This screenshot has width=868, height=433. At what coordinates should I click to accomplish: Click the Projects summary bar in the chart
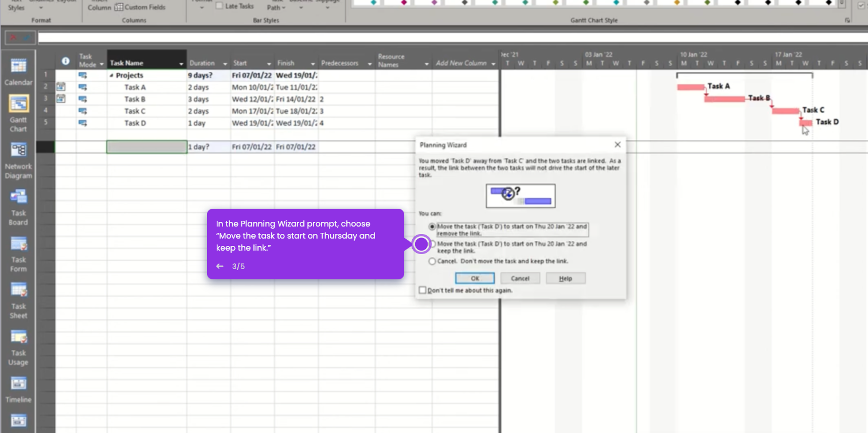pos(744,75)
